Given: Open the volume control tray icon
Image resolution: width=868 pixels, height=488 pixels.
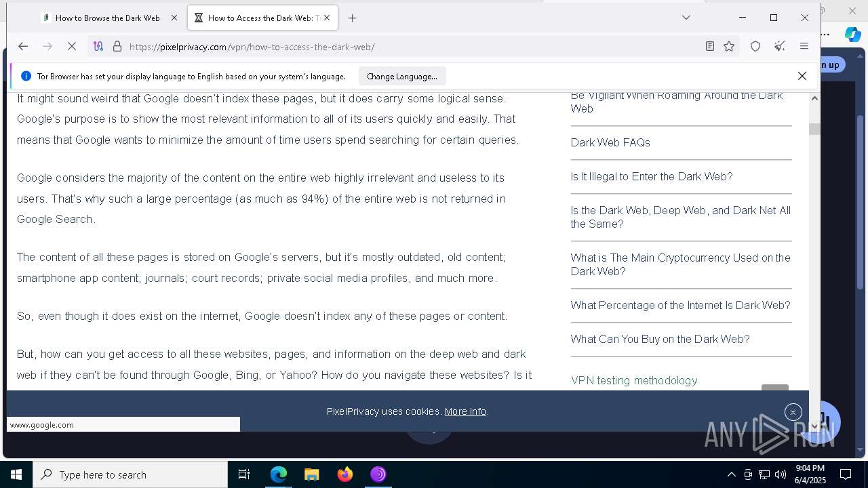Looking at the screenshot, I should 781,474.
